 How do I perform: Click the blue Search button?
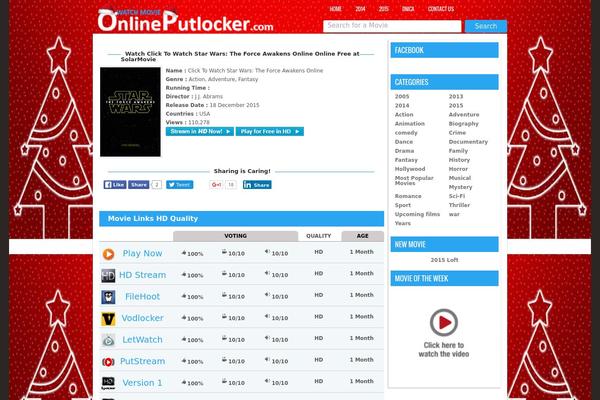[x=486, y=26]
